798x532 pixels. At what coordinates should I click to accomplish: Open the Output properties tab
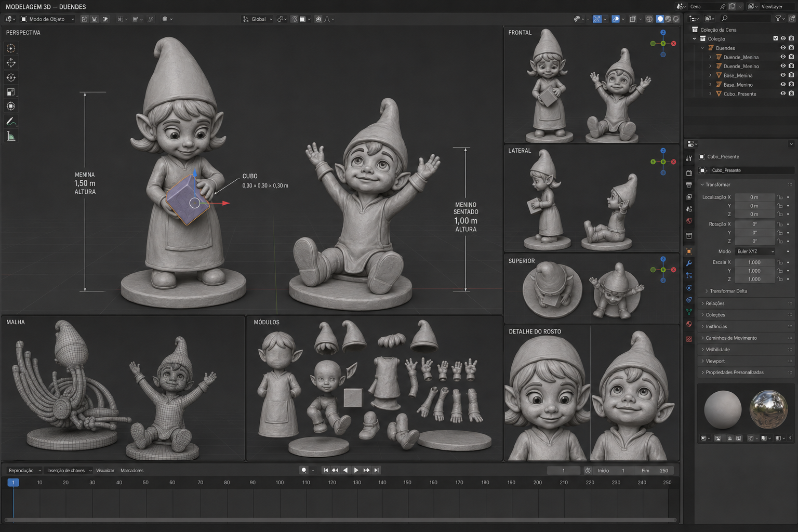coord(689,185)
